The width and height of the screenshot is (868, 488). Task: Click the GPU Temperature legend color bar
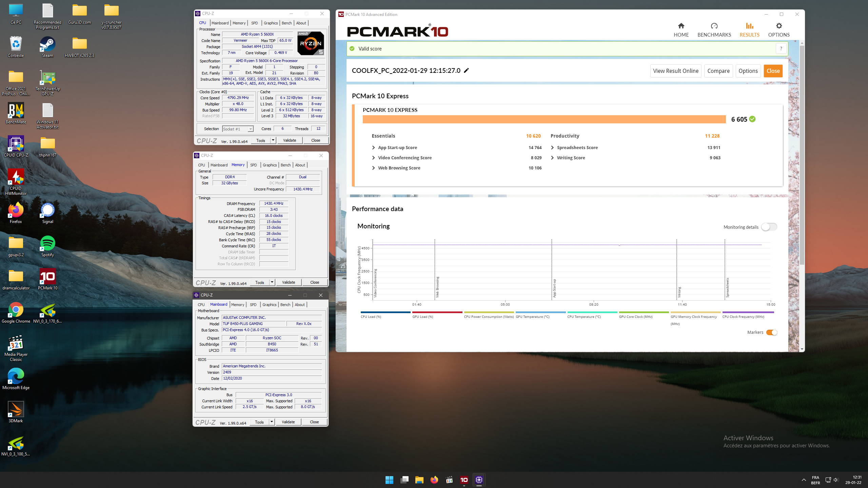[540, 312]
